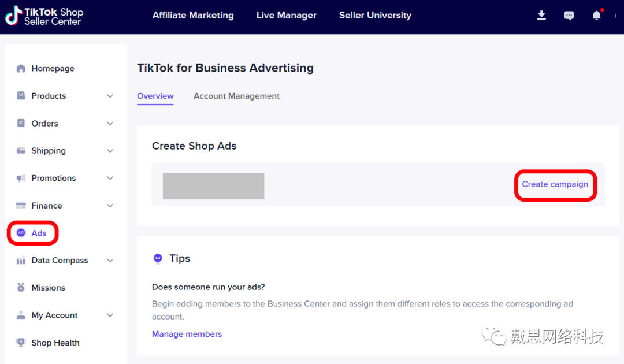The image size is (624, 364).
Task: Click the 'Create Shop Ads' heading
Action: [x=194, y=146]
